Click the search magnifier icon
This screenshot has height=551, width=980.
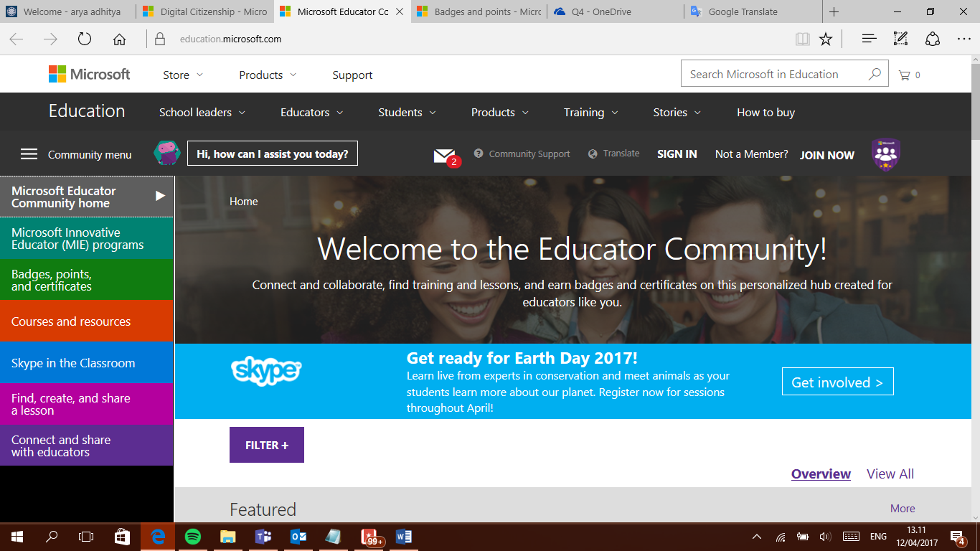click(x=875, y=74)
